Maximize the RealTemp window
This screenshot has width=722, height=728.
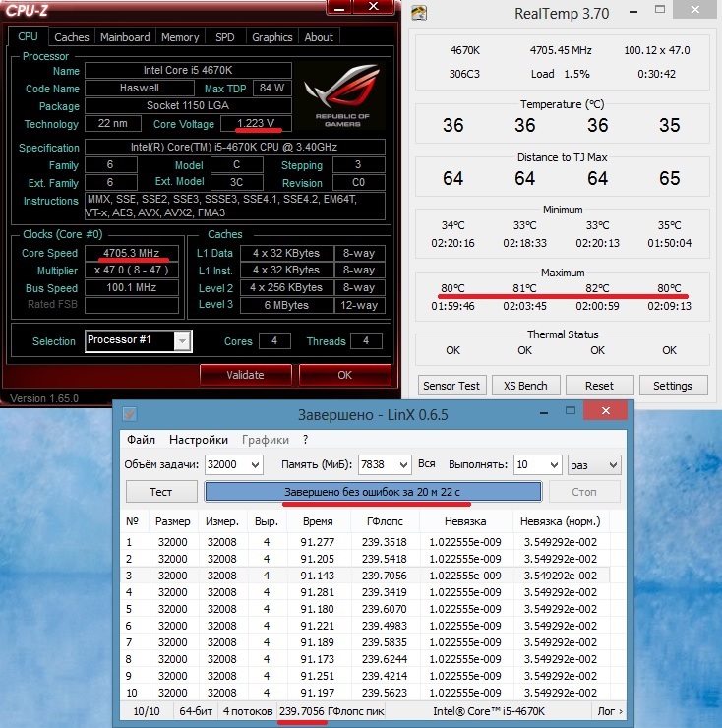point(660,9)
